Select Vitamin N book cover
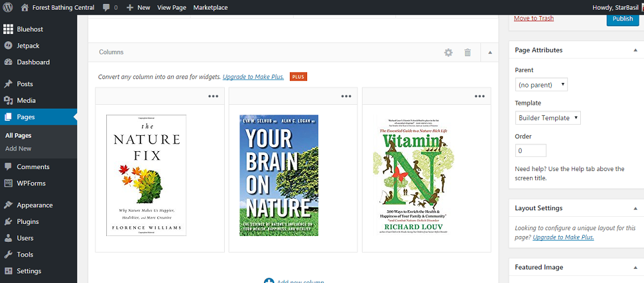 (x=413, y=175)
